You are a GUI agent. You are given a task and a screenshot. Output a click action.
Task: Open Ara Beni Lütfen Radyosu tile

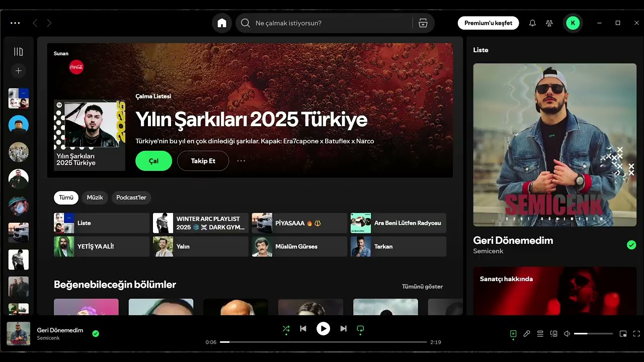click(398, 223)
